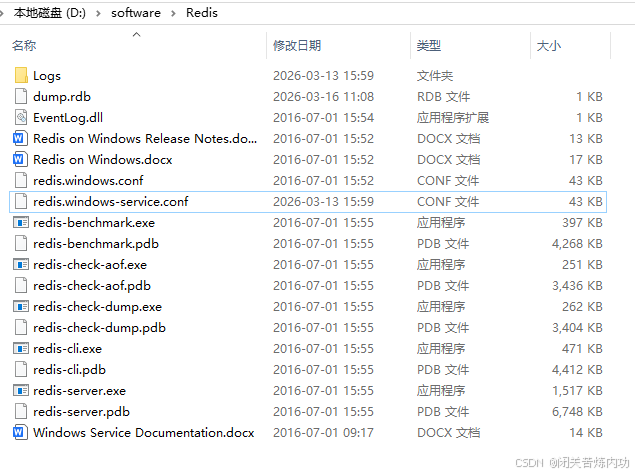Click Word icon of Windows Service Documentation.docx
The height and width of the screenshot is (474, 635).
pos(21,433)
